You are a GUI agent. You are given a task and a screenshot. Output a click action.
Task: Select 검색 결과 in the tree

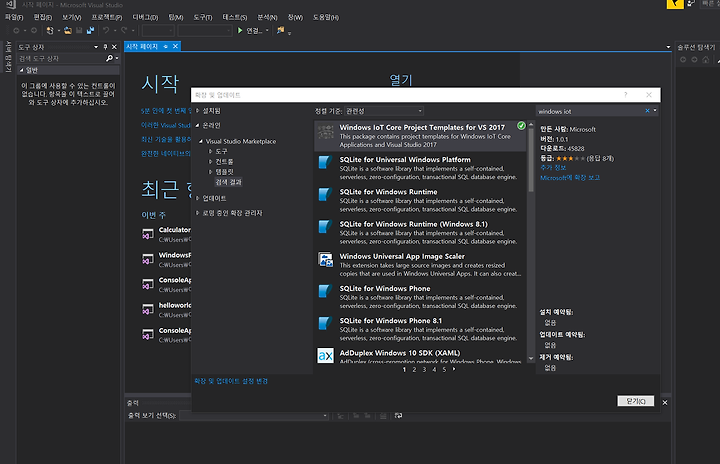coord(229,182)
